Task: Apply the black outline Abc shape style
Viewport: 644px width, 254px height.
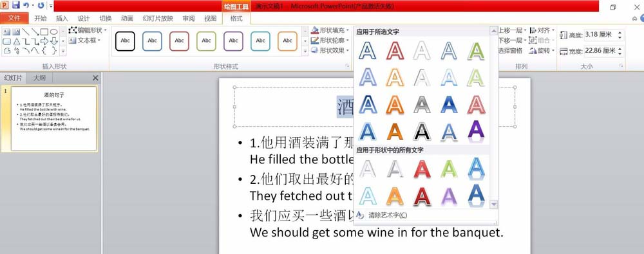Action: click(126, 41)
